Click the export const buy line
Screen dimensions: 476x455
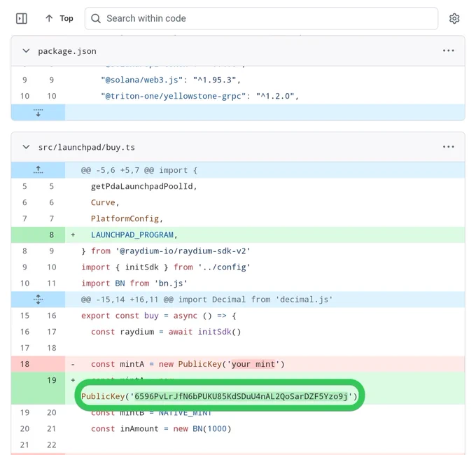[238, 316]
